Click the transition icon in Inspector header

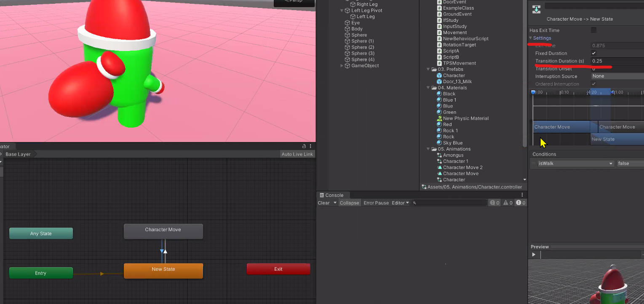[536, 9]
